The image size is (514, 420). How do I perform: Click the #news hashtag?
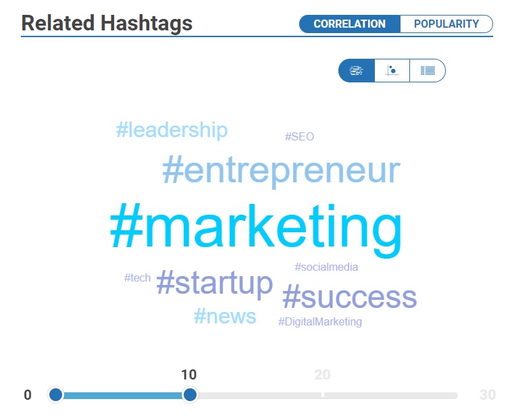pyautogui.click(x=225, y=317)
